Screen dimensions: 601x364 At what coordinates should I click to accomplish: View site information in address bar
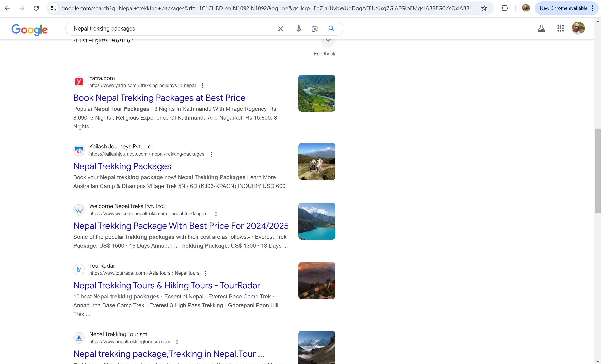[x=53, y=8]
